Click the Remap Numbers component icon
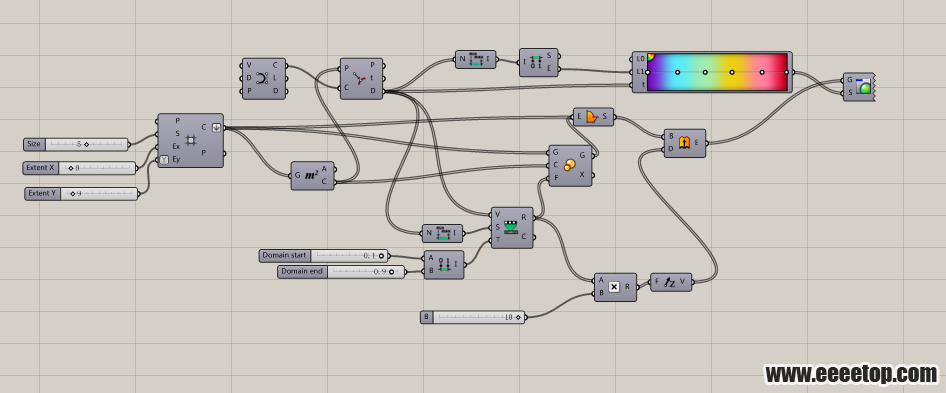 pyautogui.click(x=510, y=228)
